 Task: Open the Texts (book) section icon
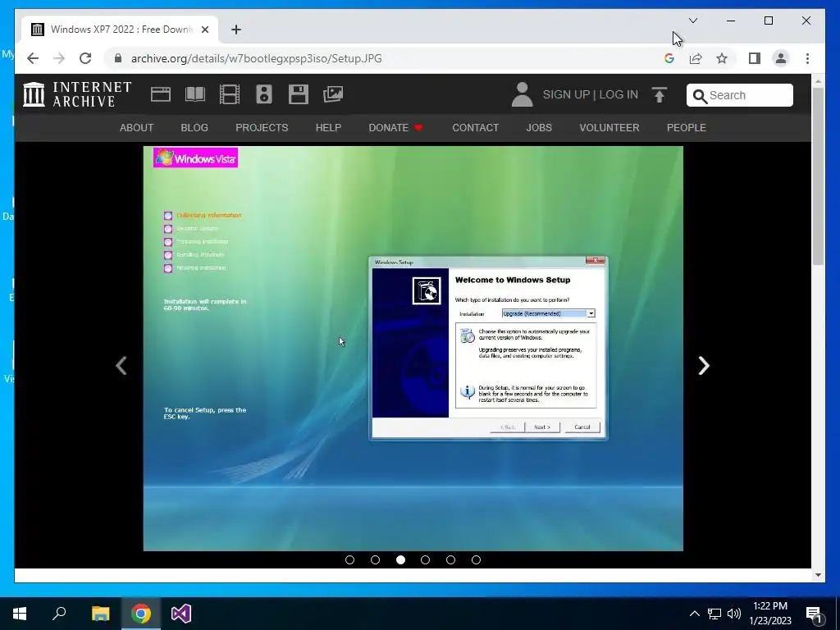click(195, 94)
